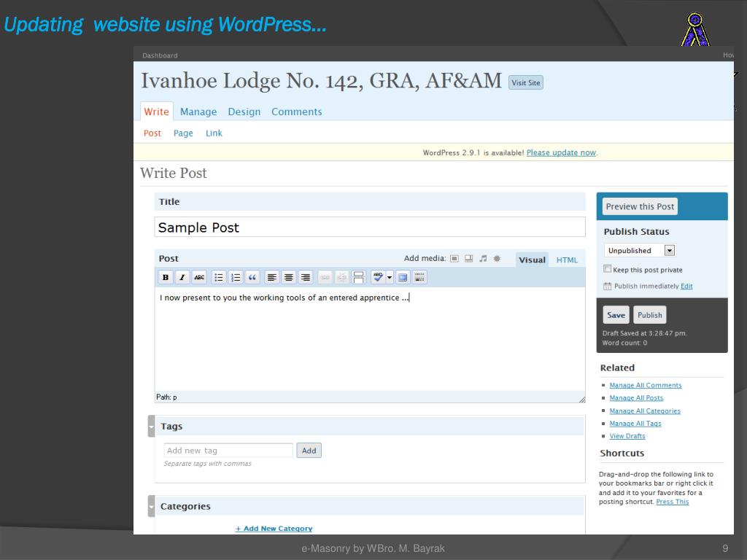The height and width of the screenshot is (560, 747).
Task: Open the Publish Status dropdown
Action: click(x=640, y=251)
